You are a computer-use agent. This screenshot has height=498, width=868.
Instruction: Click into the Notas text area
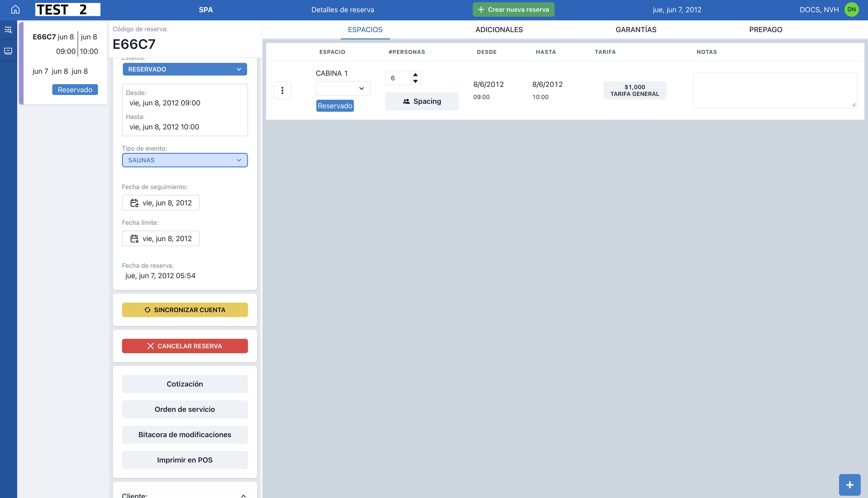[775, 90]
